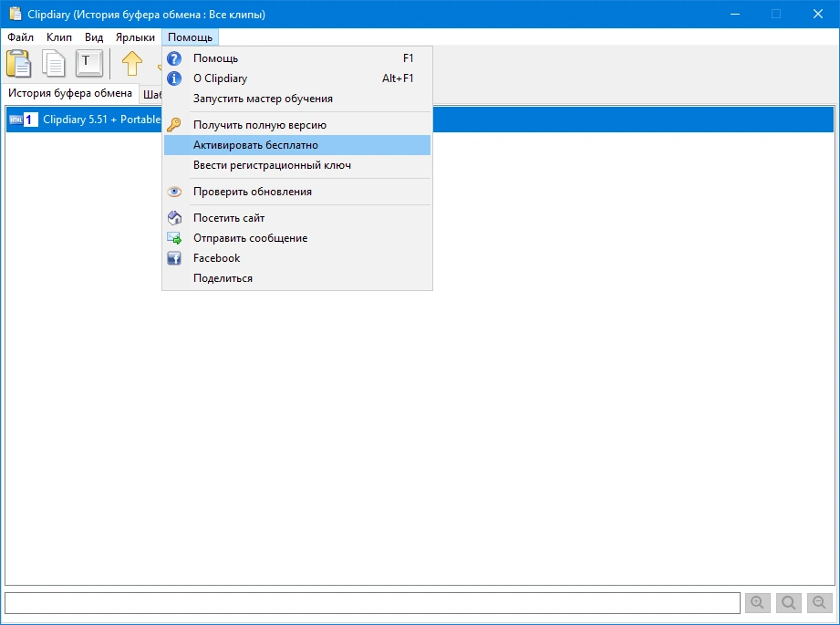The image size is (840, 625).
Task: Click the plain magnifier search button
Action: click(789, 602)
